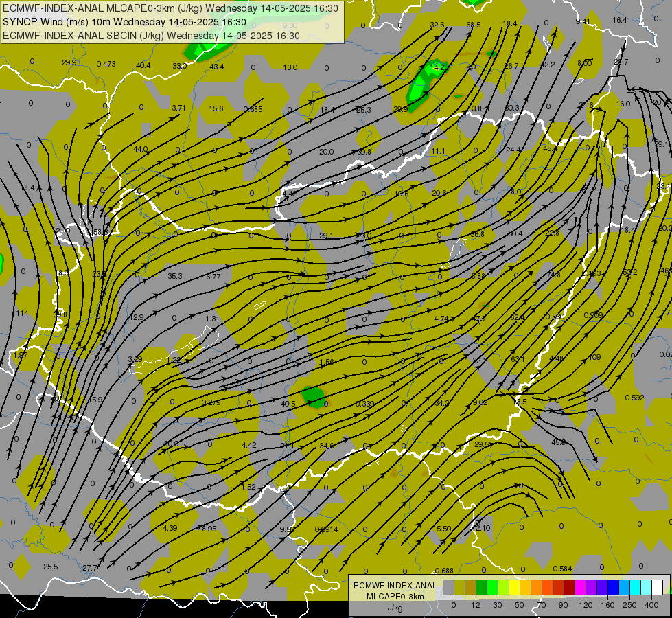
Task: Click the map value 0.339
Action: tap(364, 404)
